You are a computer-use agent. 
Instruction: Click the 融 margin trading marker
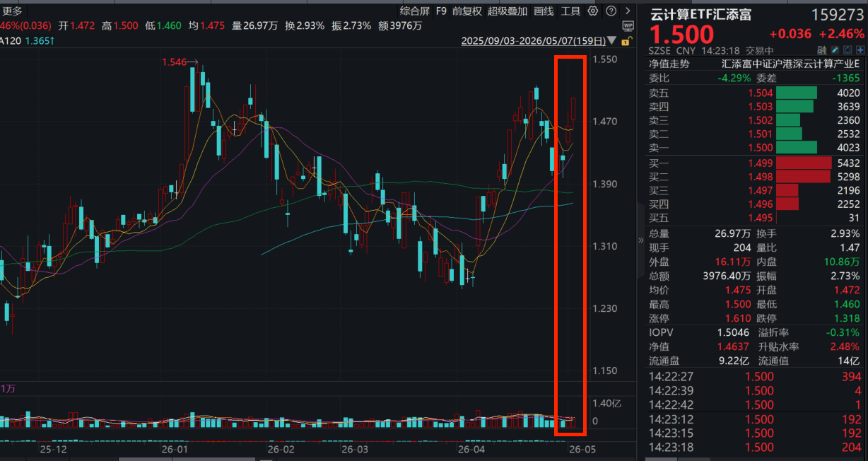(x=822, y=50)
